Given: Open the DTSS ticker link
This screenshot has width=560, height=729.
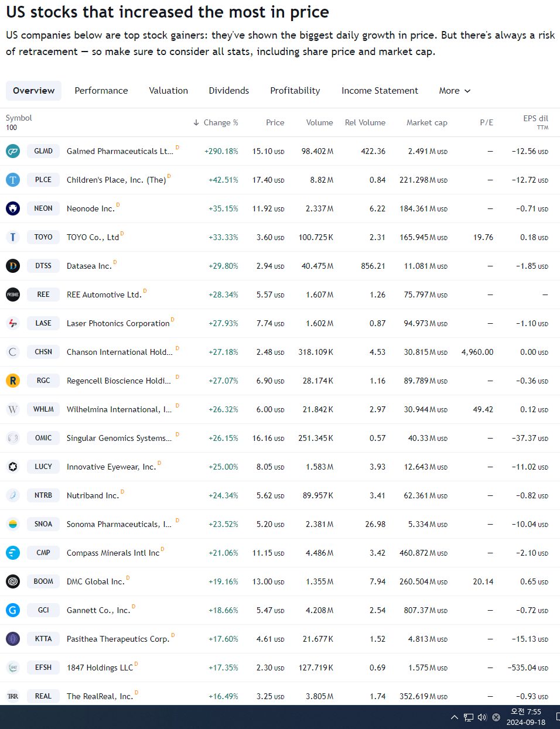Looking at the screenshot, I should [43, 266].
